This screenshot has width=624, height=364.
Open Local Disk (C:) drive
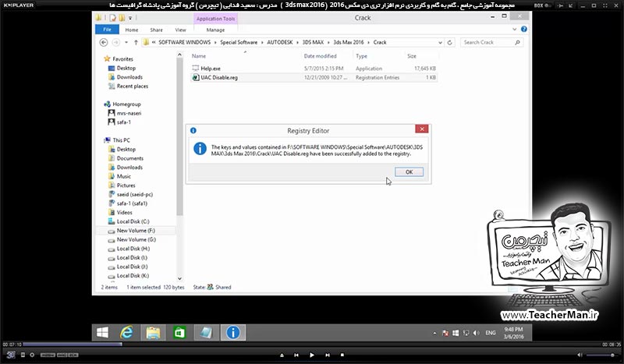133,221
